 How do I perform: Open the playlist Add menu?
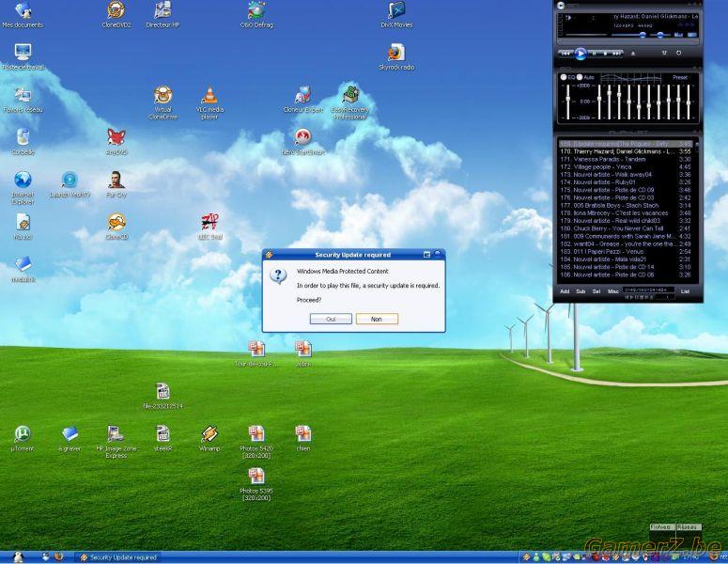pos(565,291)
